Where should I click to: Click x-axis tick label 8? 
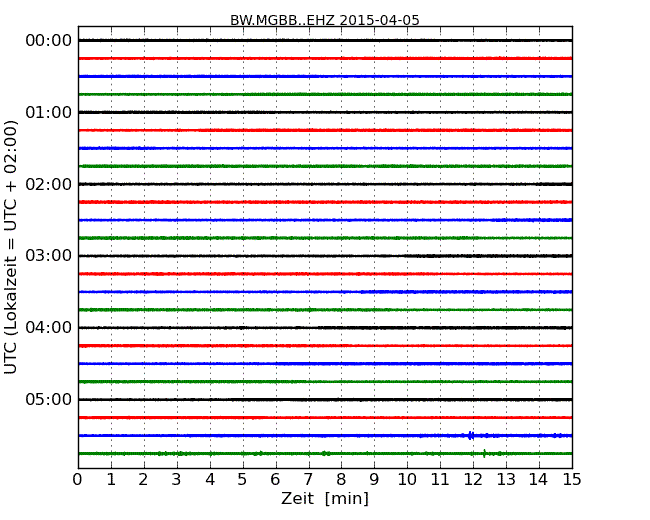[x=341, y=480]
